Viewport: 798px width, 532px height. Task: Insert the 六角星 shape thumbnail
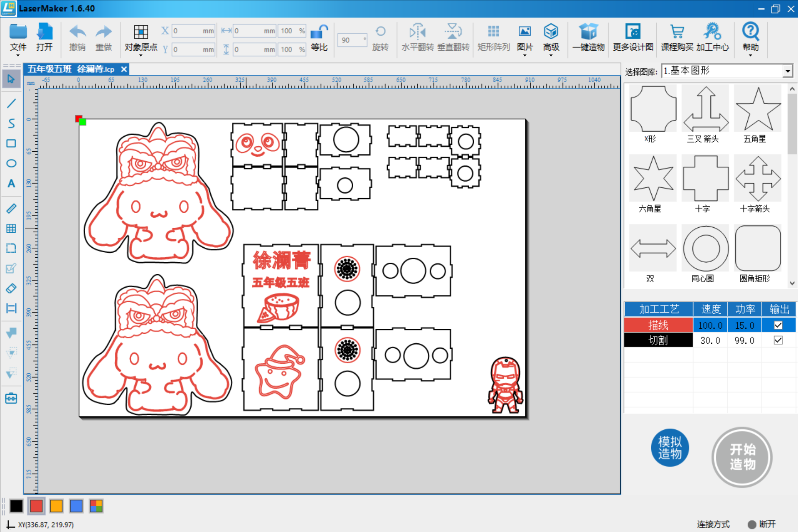[653, 179]
